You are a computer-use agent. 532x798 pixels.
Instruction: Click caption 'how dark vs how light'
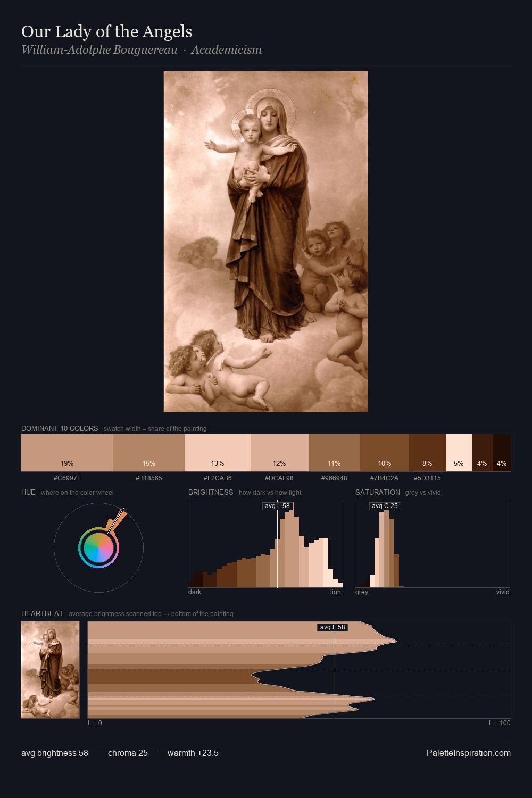[270, 493]
